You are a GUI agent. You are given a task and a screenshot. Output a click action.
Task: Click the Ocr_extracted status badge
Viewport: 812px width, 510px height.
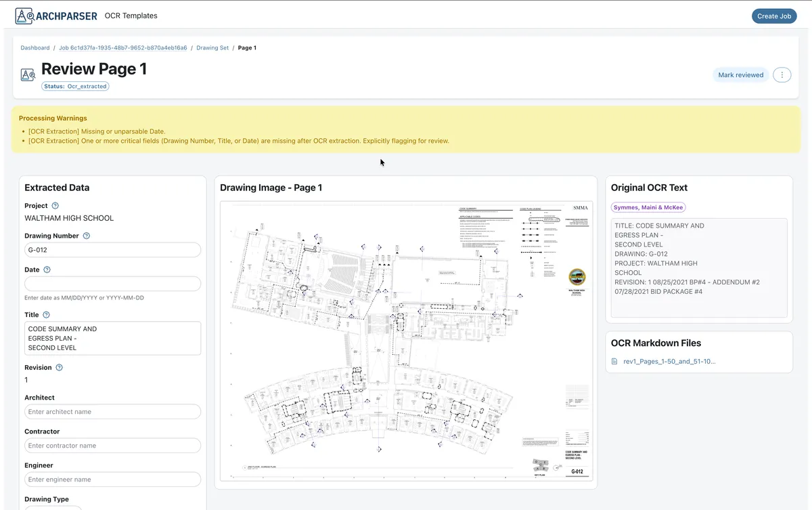75,86
